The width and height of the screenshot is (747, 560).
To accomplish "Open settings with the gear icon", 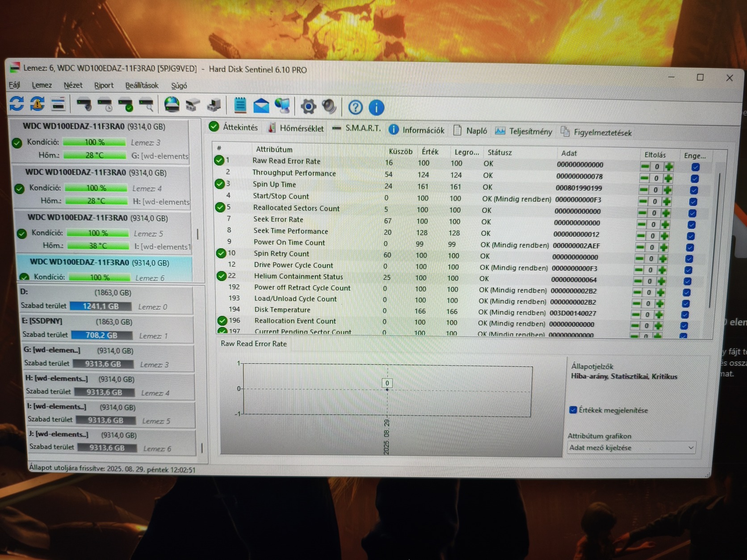I will [308, 107].
